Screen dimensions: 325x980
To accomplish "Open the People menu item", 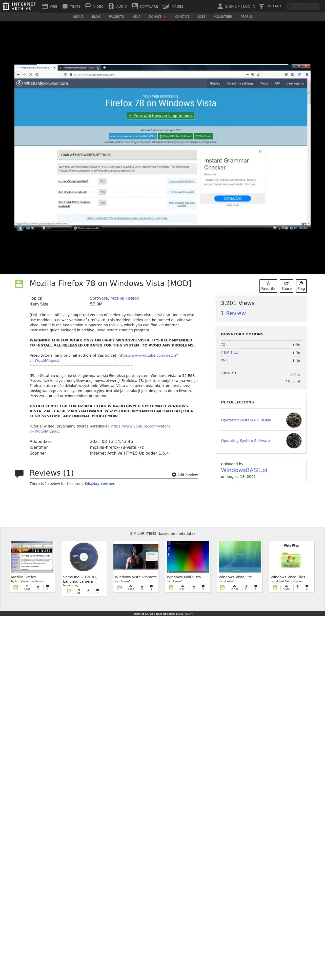I will 246,17.
